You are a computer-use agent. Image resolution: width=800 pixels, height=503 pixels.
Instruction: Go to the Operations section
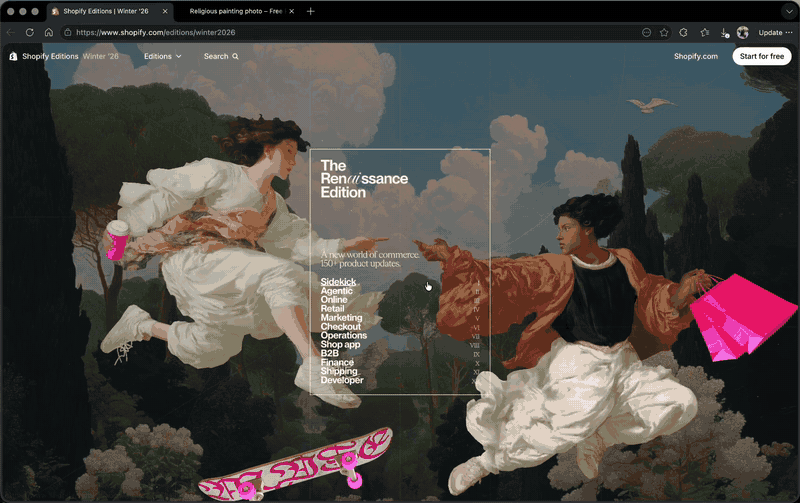tap(343, 335)
